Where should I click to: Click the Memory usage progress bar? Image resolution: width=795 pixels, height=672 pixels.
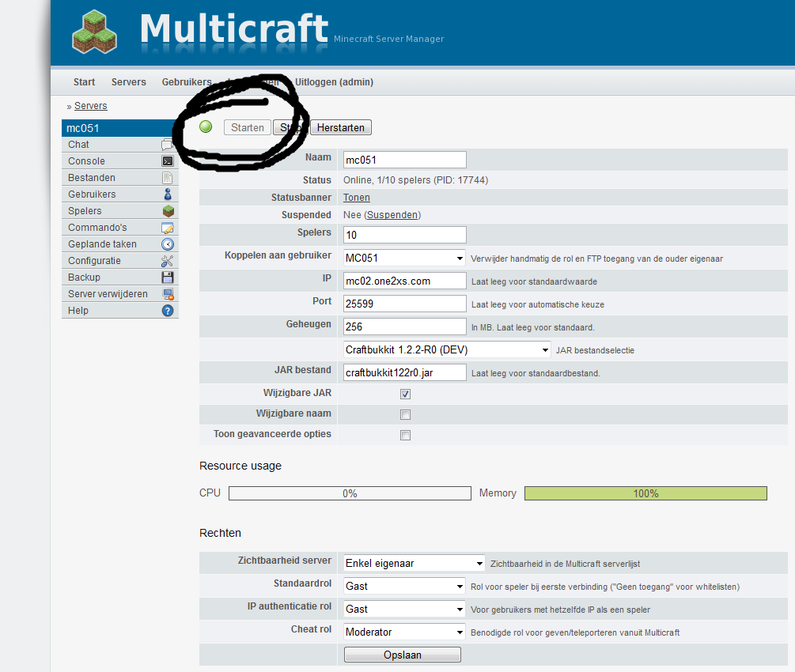click(x=646, y=493)
